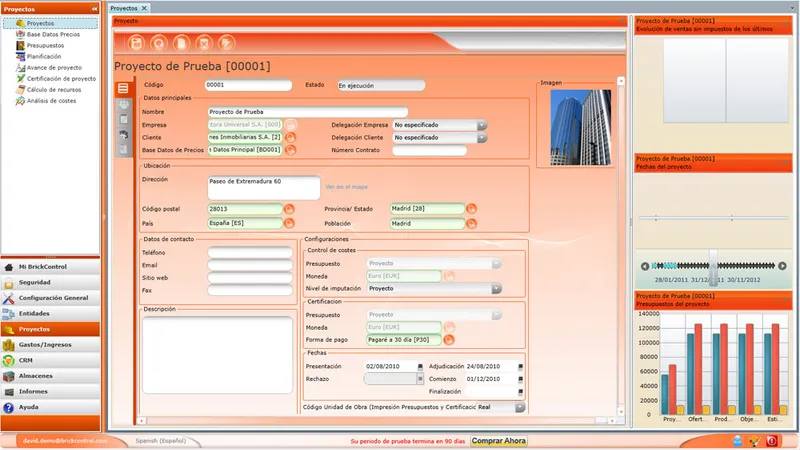Click the timeline slider handle in Fechas panel
This screenshot has width=800, height=450.
(x=713, y=267)
